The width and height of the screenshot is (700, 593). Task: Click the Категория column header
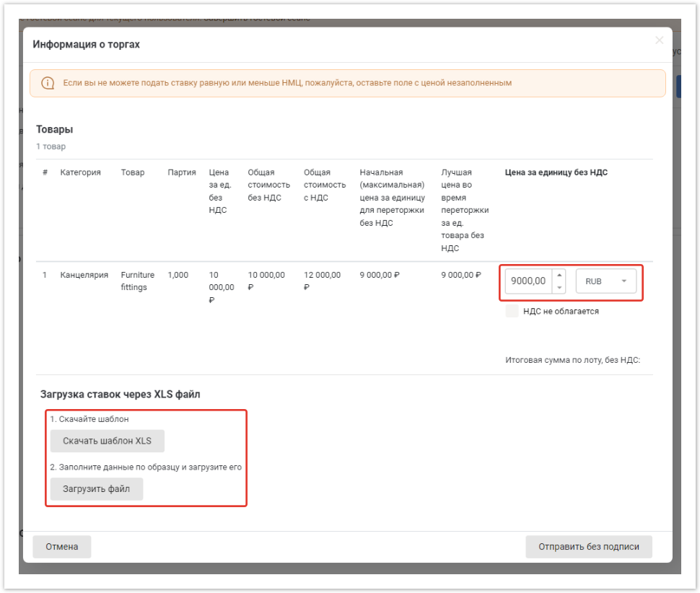(x=80, y=172)
